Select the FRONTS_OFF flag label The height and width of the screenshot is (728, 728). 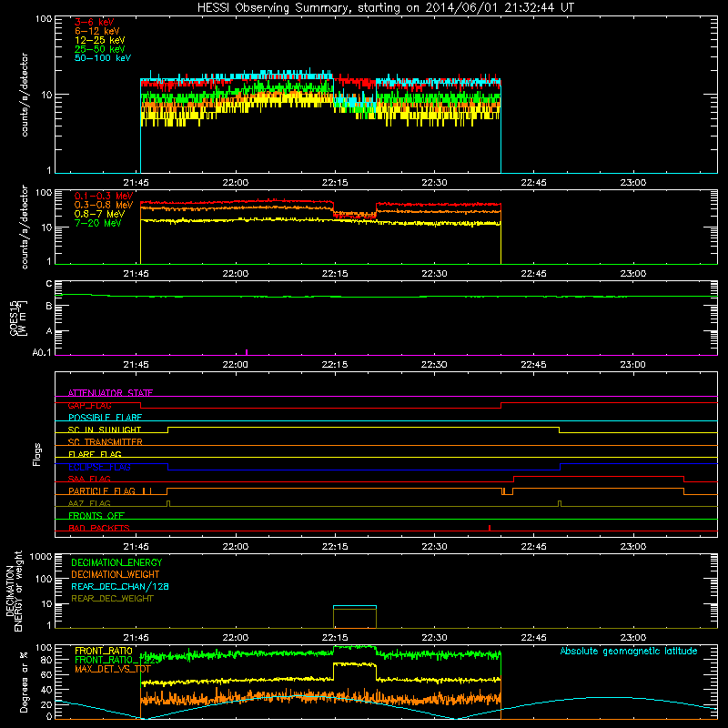pos(96,515)
